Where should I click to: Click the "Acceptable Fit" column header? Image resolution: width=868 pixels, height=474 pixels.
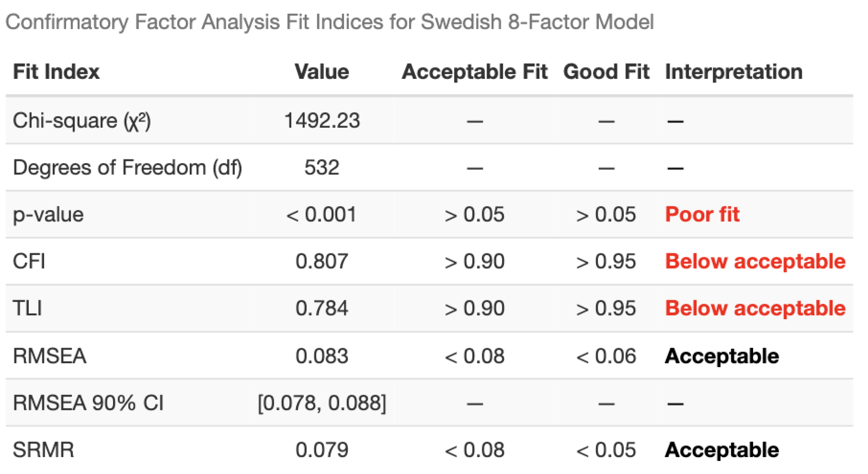pyautogui.click(x=475, y=72)
